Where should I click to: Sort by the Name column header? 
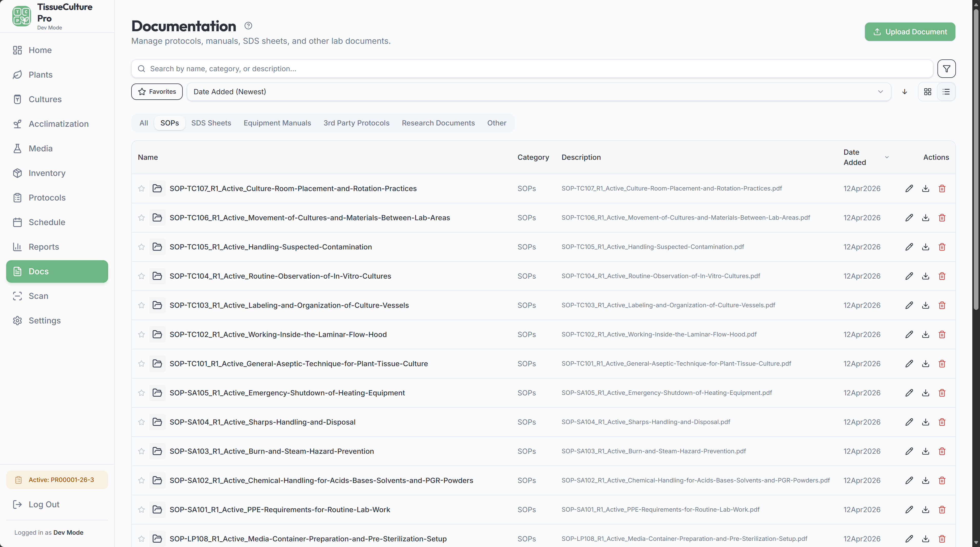[148, 157]
